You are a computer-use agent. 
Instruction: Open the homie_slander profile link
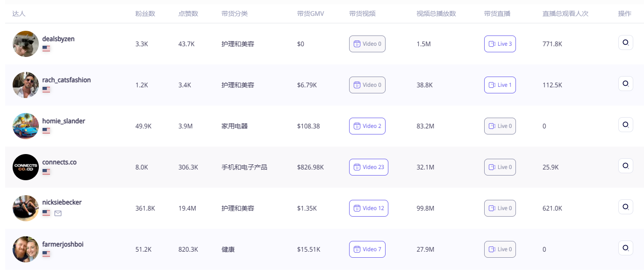click(x=64, y=121)
